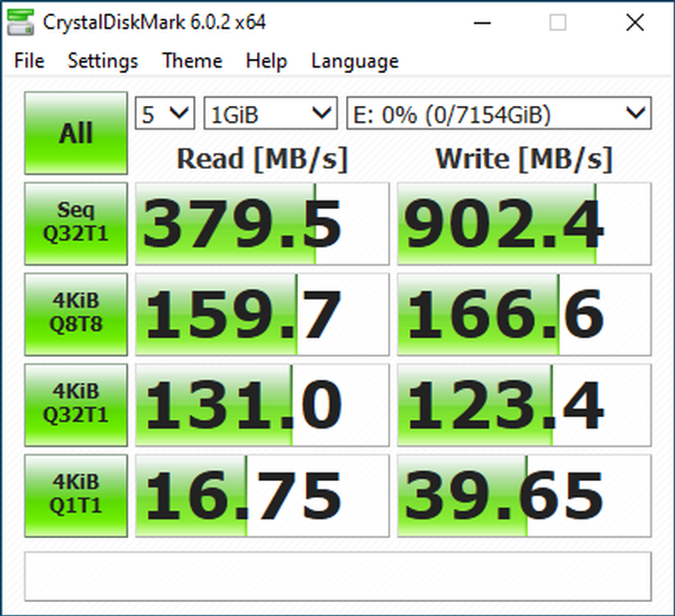Open the Theme menu
This screenshot has height=616, width=675.
tap(191, 61)
